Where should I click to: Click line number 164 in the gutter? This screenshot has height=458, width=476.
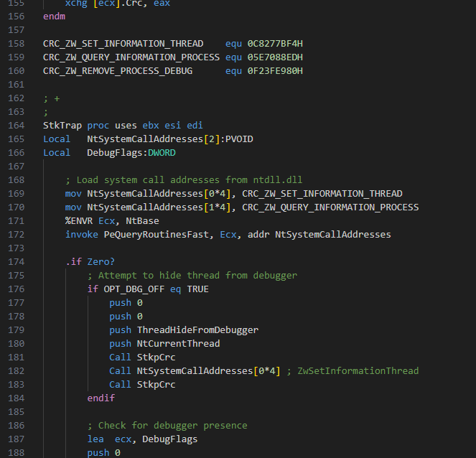click(16, 125)
